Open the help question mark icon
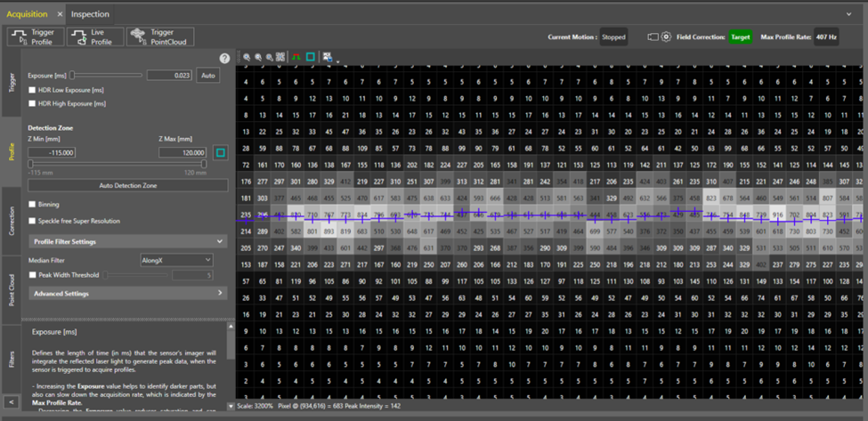 tap(224, 59)
